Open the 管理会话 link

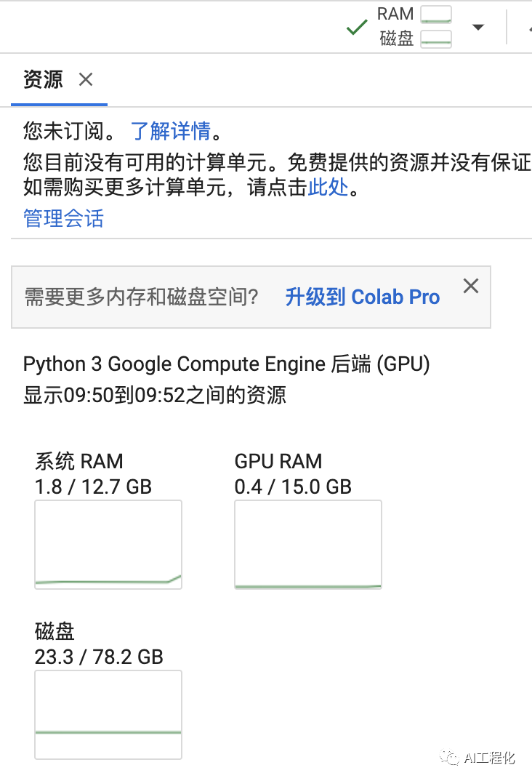(x=64, y=218)
